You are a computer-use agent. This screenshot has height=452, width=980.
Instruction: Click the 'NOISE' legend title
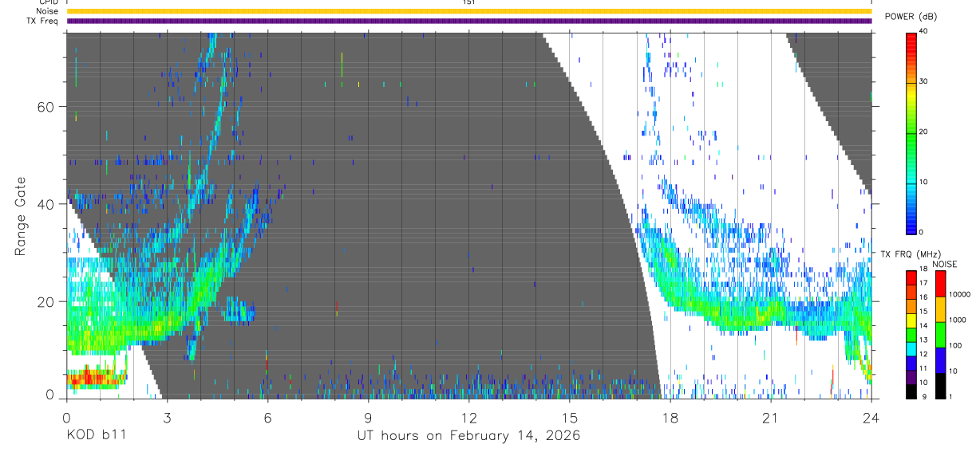(x=944, y=264)
